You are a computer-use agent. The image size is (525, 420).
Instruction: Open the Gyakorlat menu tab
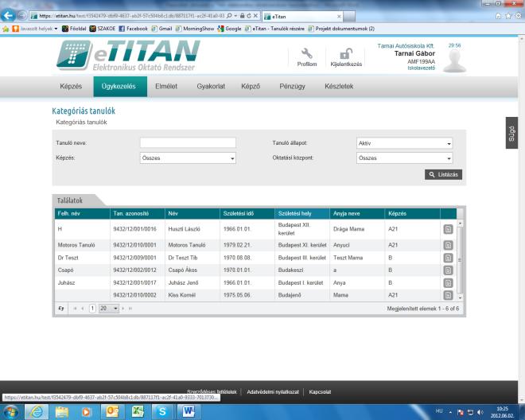tap(211, 87)
